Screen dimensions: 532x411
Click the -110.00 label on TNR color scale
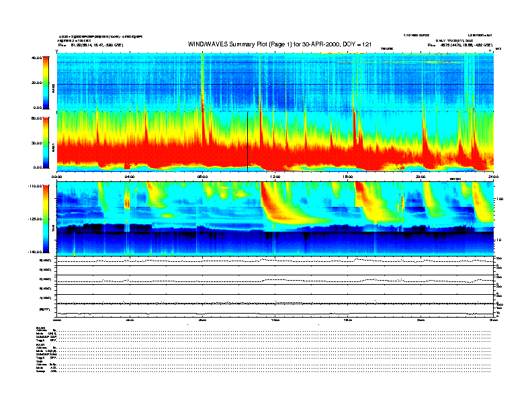pyautogui.click(x=35, y=186)
